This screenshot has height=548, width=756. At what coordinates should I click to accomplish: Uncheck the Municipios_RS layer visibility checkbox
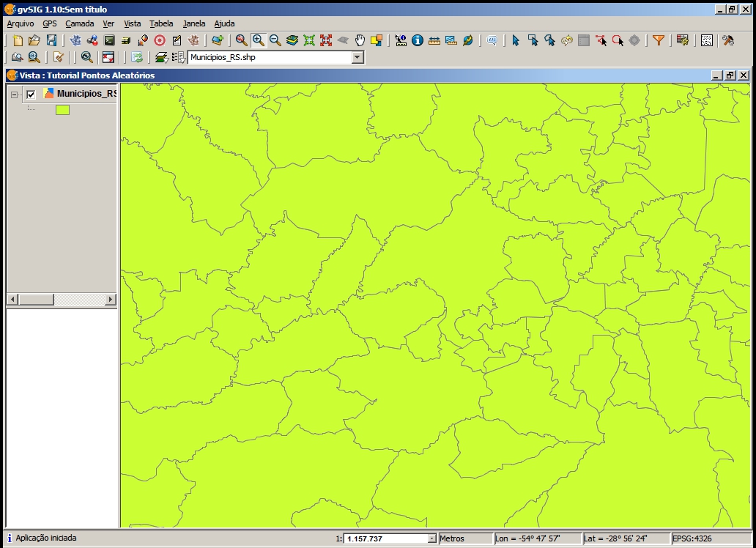pyautogui.click(x=31, y=94)
